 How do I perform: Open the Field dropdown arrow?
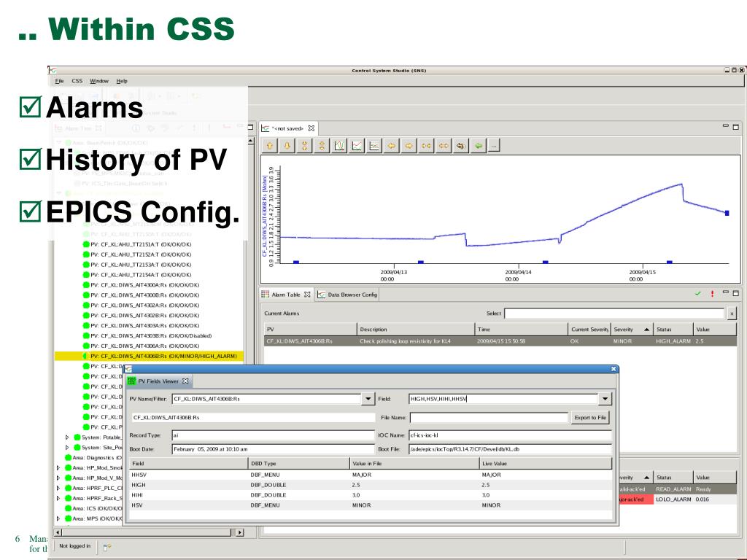pyautogui.click(x=605, y=399)
